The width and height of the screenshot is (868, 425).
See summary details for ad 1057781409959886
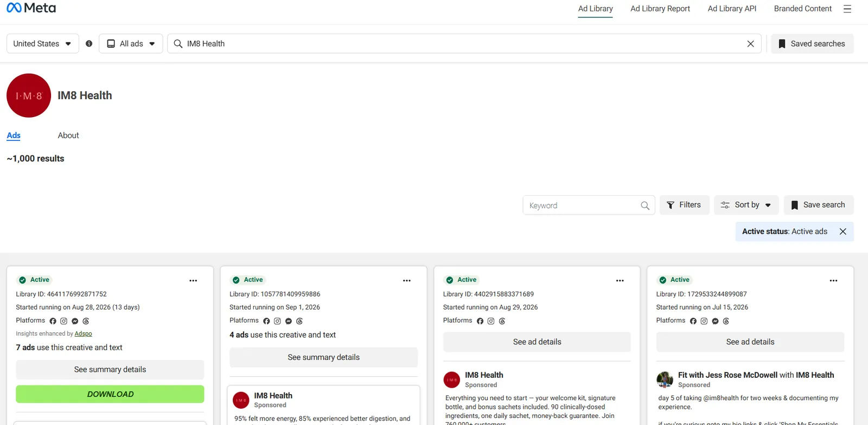click(324, 357)
